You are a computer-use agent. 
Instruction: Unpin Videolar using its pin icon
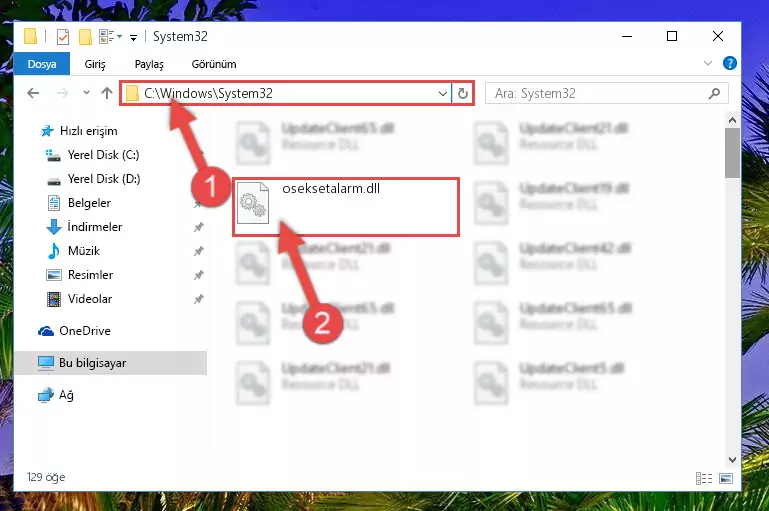[198, 299]
